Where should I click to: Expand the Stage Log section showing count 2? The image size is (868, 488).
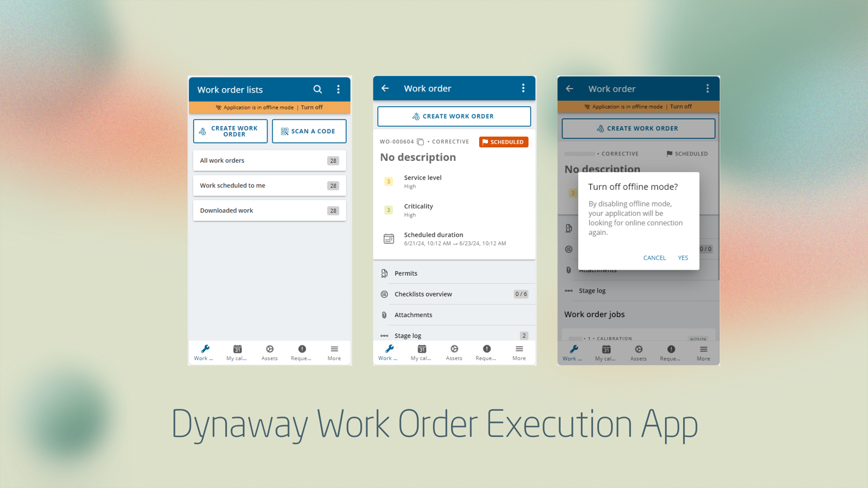(x=454, y=335)
